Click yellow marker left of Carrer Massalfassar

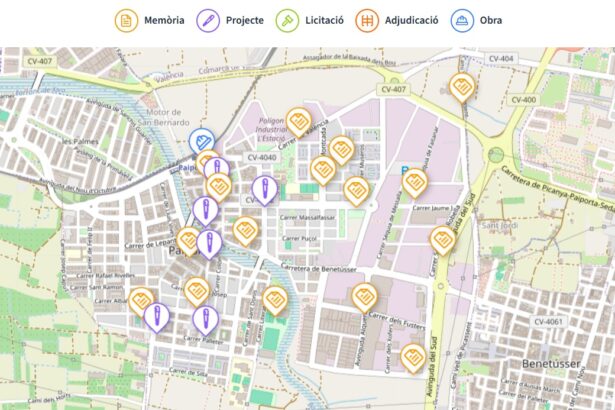(x=246, y=229)
